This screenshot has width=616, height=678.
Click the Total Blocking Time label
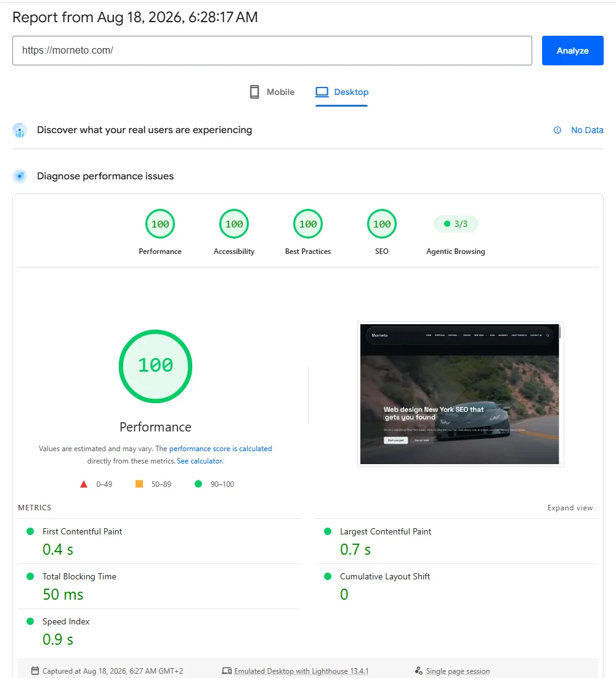coord(79,576)
